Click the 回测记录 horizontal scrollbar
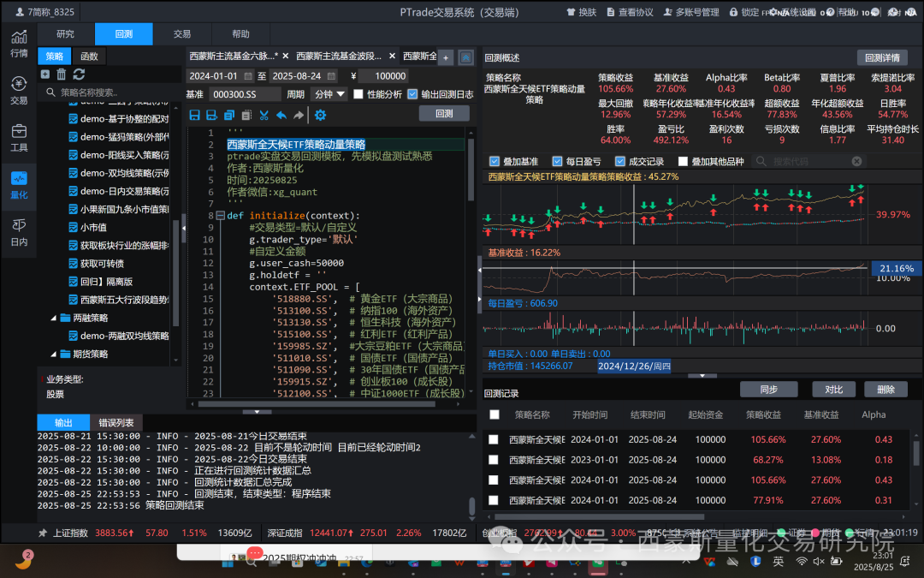The width and height of the screenshot is (924, 578). click(600, 516)
